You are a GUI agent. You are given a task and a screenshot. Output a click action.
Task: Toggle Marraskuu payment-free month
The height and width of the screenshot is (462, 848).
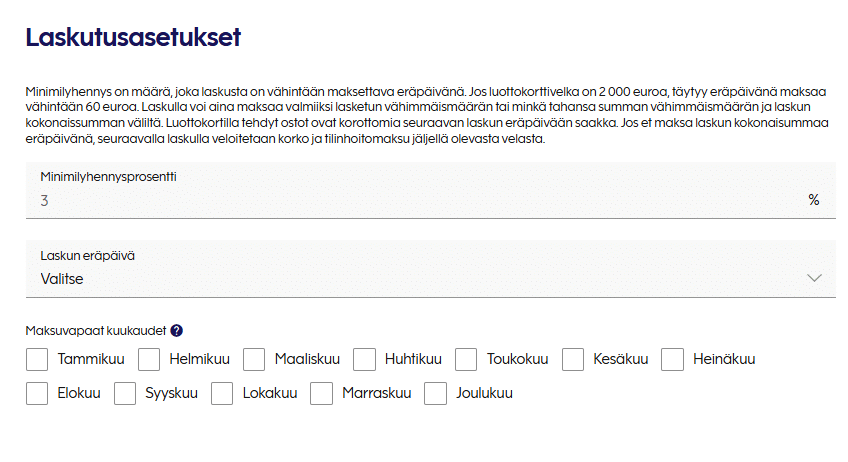coord(321,394)
